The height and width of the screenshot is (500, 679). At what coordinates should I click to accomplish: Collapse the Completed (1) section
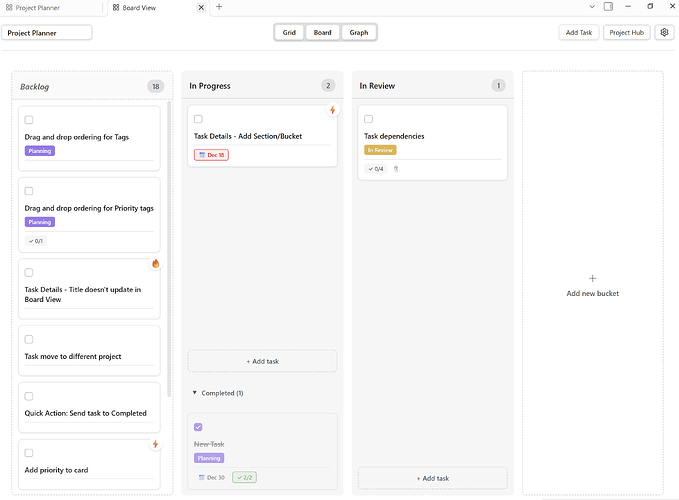tap(195, 393)
